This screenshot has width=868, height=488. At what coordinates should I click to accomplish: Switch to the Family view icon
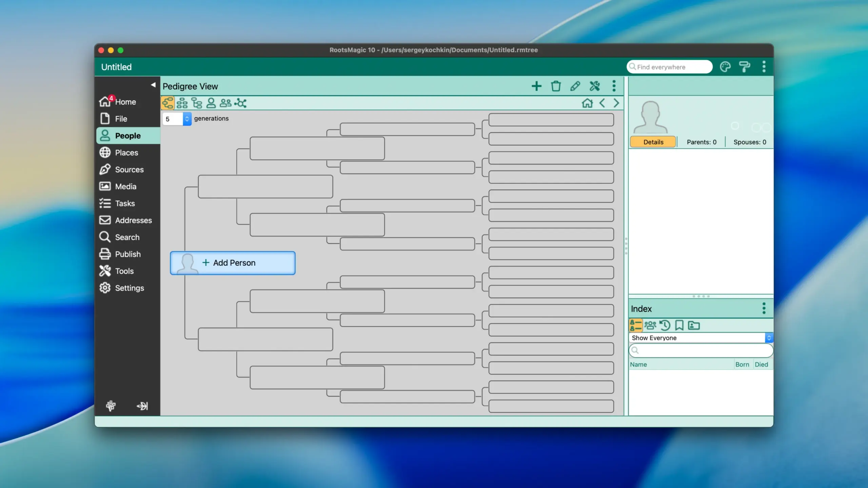(182, 103)
